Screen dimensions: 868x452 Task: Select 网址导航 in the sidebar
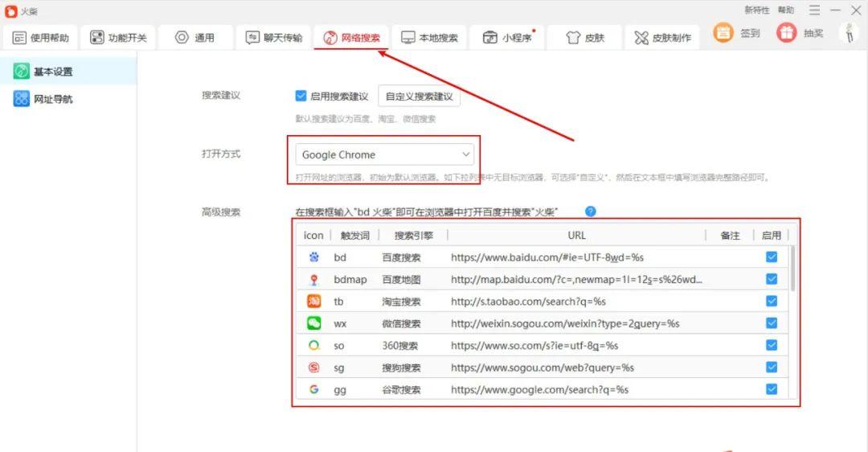(68, 99)
